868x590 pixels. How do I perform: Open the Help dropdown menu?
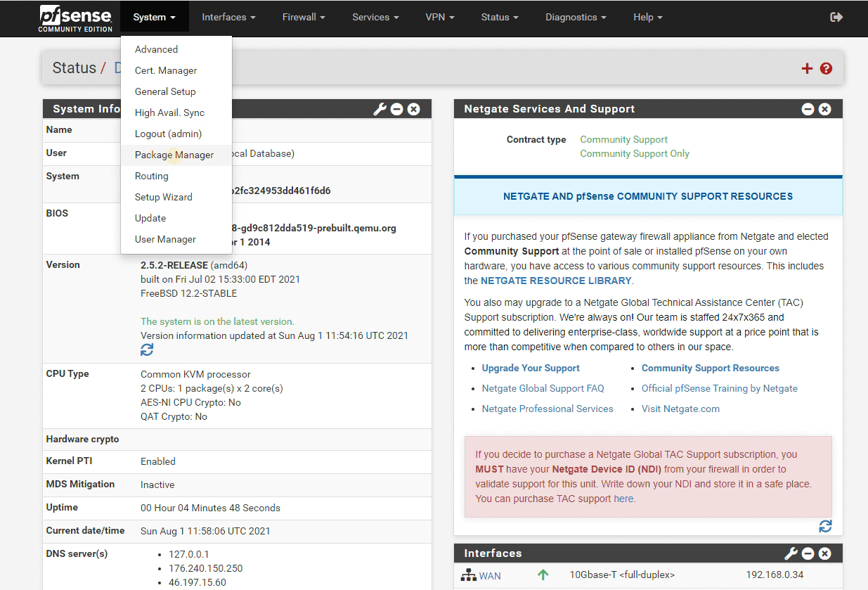pos(648,17)
